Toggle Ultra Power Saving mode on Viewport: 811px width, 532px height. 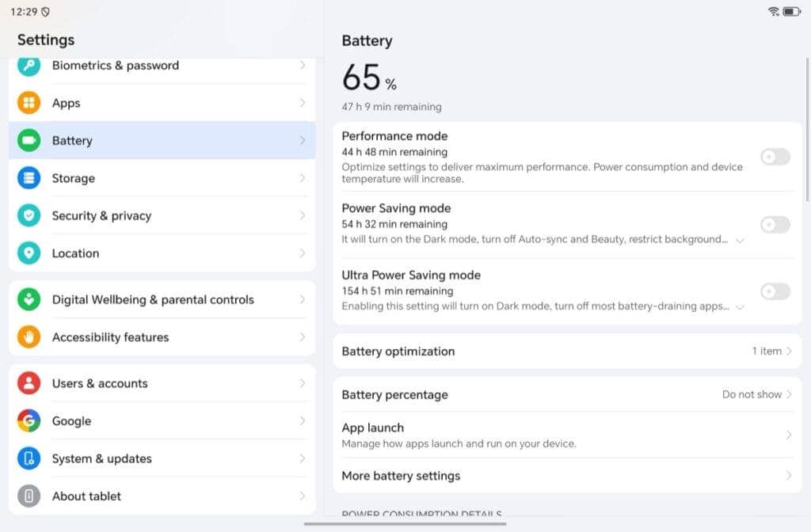[x=775, y=291]
